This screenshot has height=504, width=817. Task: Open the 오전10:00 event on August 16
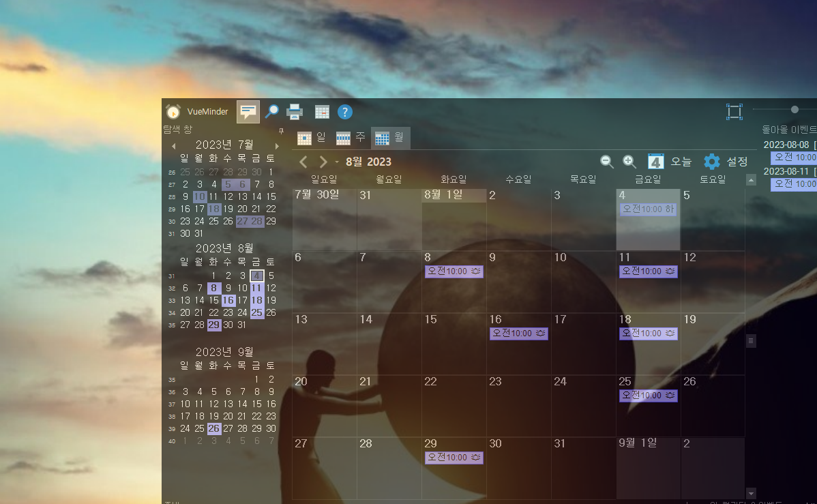point(518,333)
